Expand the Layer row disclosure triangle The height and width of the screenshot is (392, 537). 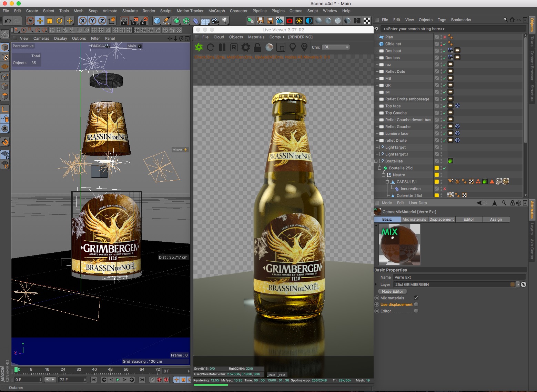tap(376, 284)
